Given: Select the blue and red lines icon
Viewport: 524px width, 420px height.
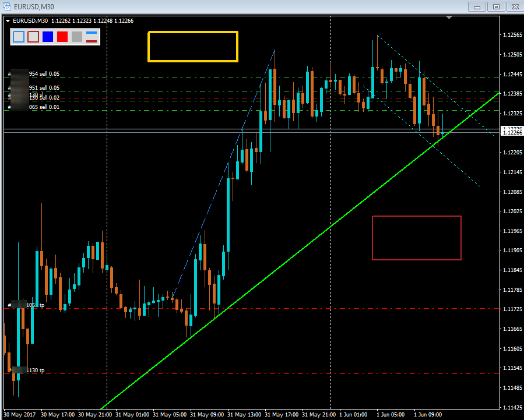Looking at the screenshot, I should (x=92, y=37).
